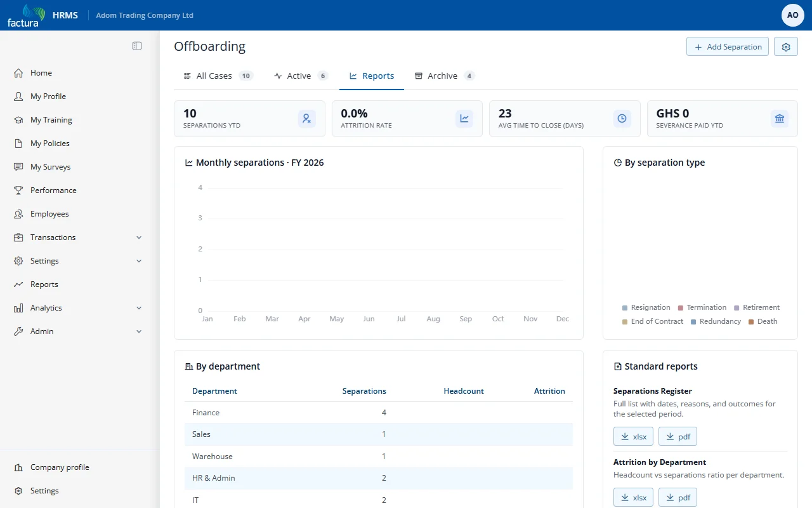Open the Archive tab
The image size is (812, 508).
[445, 76]
